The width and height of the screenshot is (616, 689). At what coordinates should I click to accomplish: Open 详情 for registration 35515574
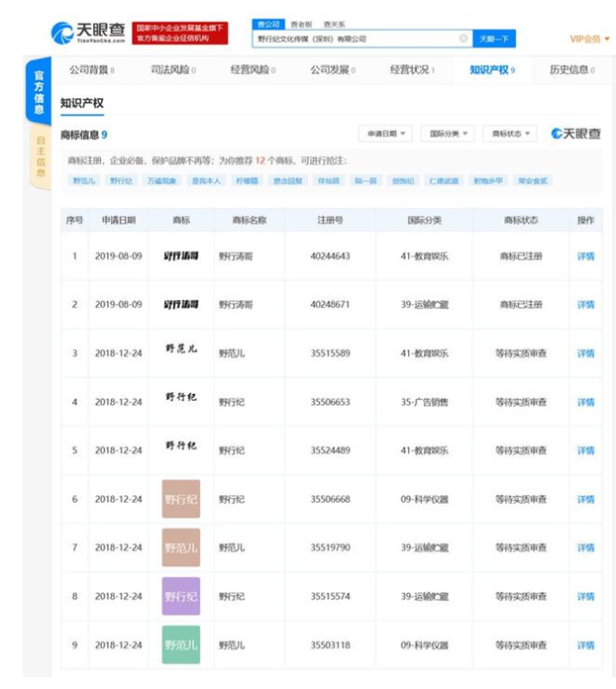585,596
